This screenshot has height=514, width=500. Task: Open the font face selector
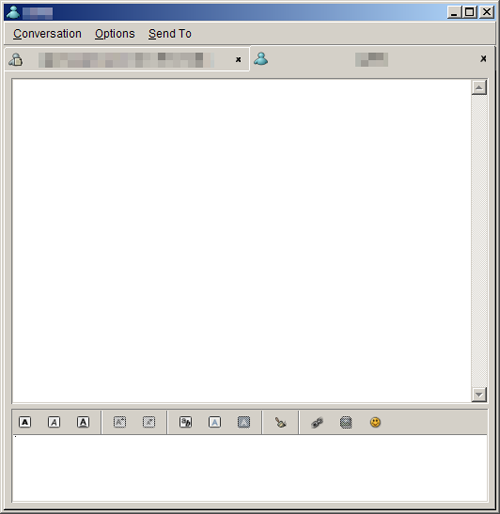click(185, 422)
